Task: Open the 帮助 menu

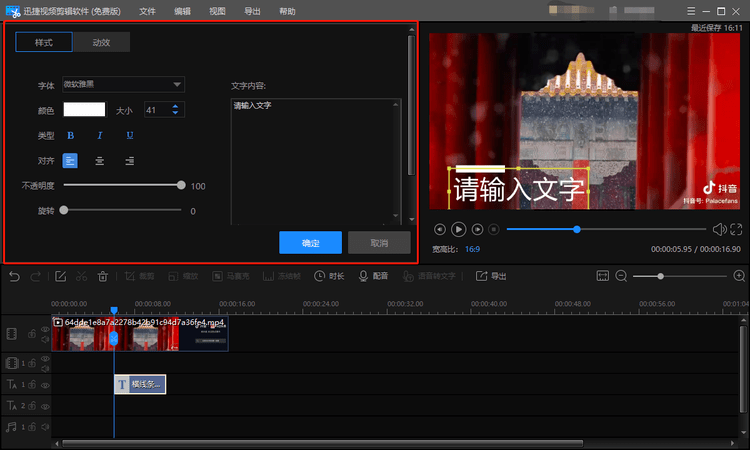Action: 287,11
